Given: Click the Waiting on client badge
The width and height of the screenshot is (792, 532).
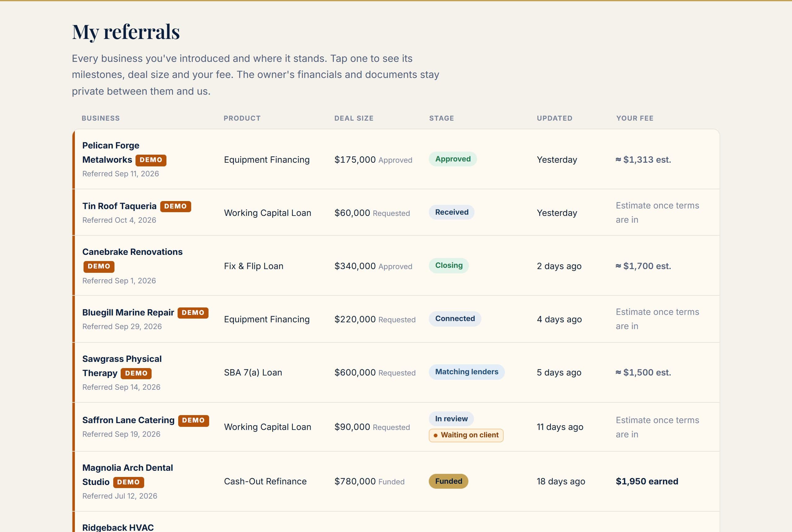Looking at the screenshot, I should click(466, 435).
